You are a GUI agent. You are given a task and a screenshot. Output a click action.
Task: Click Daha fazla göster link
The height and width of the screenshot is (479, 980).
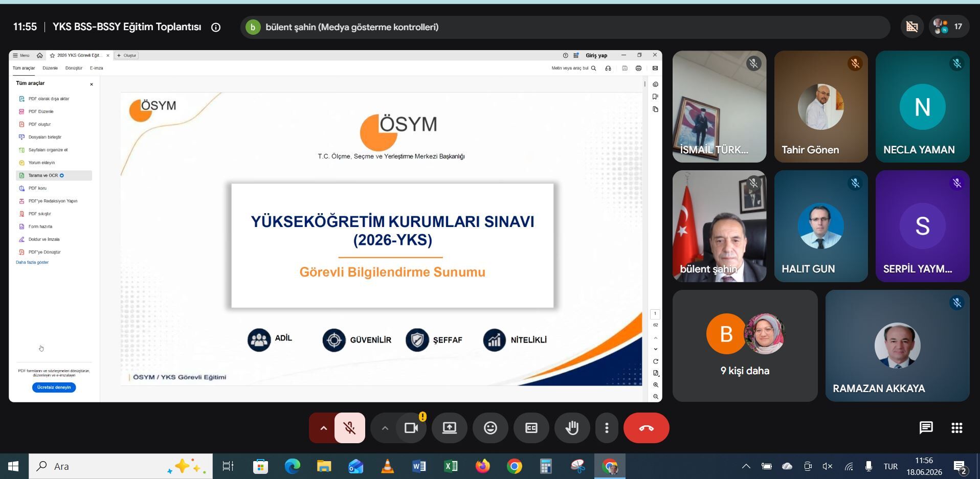[32, 262]
